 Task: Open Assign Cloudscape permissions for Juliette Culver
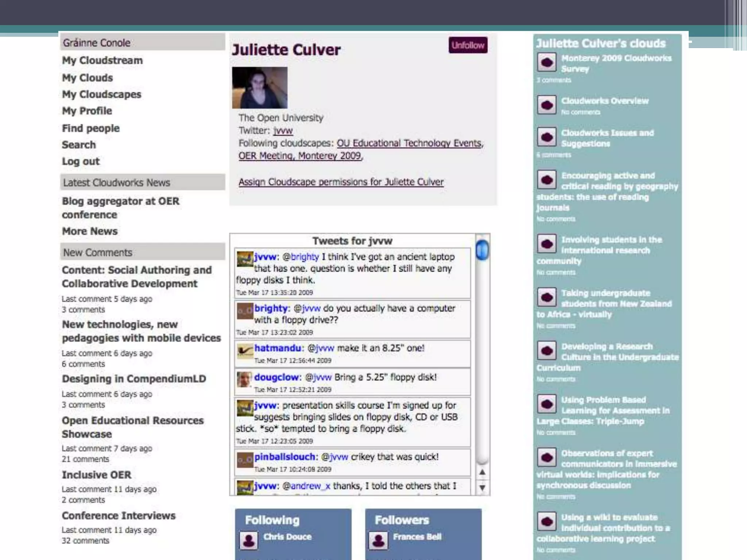(341, 182)
